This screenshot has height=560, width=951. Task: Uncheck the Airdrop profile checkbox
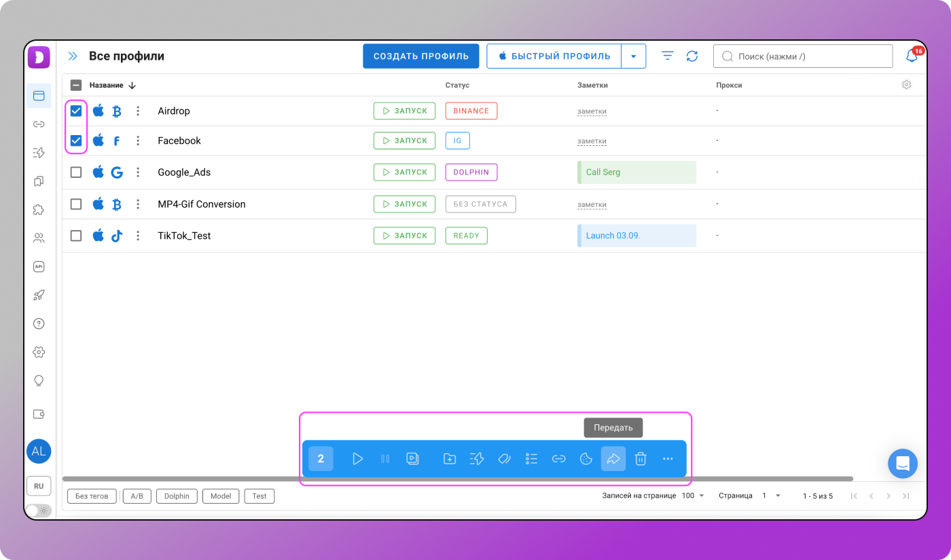click(76, 111)
